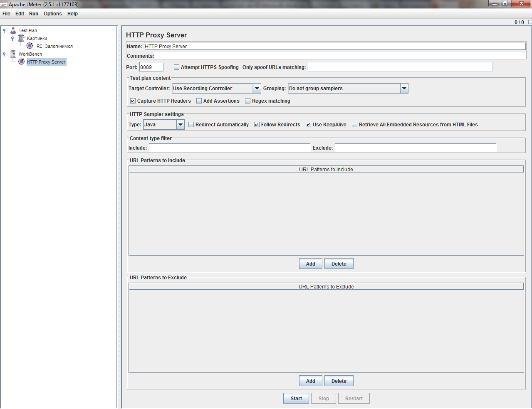Screen dimensions: 532x409
Task: Click the 0 / 0 thread counter
Action: 519,22
